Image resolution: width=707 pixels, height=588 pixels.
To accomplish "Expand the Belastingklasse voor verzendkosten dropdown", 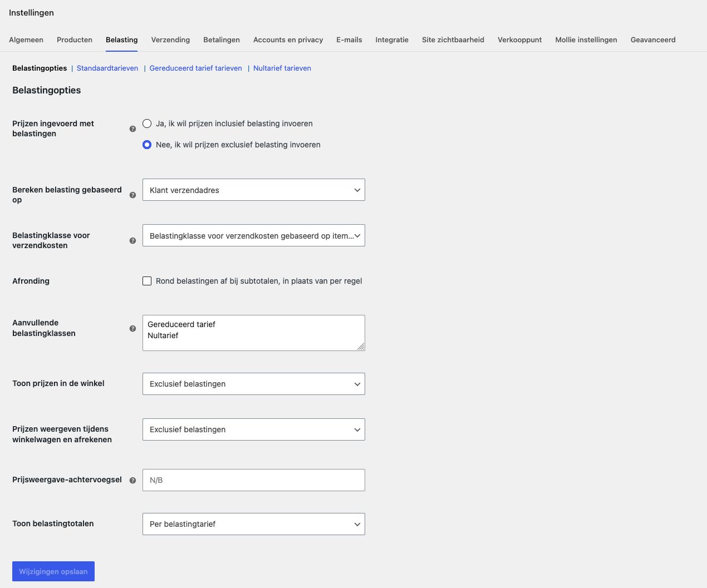I will (254, 235).
